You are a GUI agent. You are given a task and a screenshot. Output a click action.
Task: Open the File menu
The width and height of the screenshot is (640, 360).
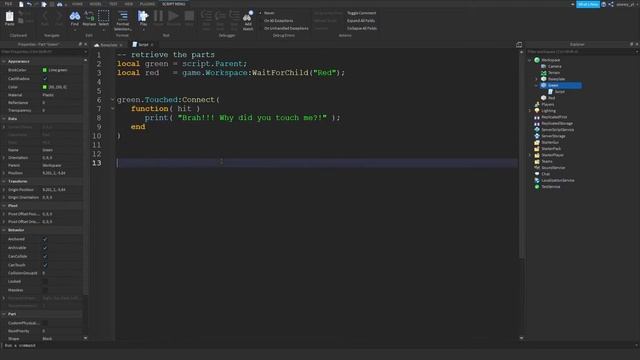(8, 4)
